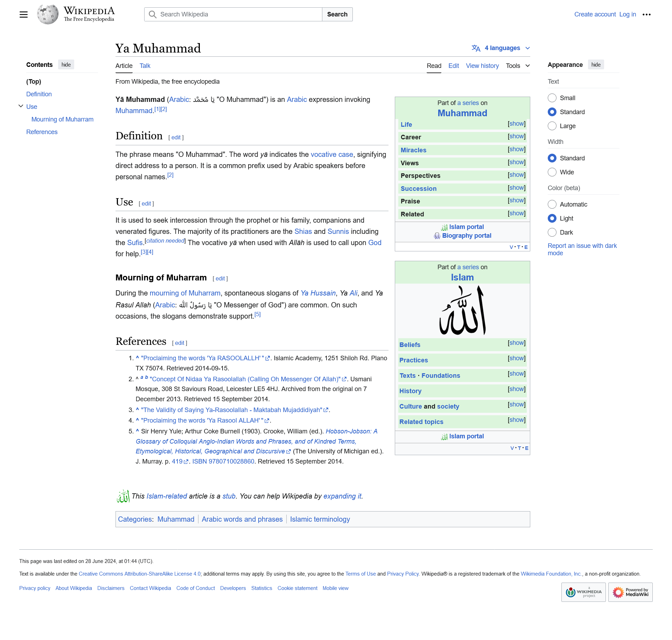This screenshot has width=672, height=640.
Task: Collapse the Use section in contents
Action: [x=21, y=106]
